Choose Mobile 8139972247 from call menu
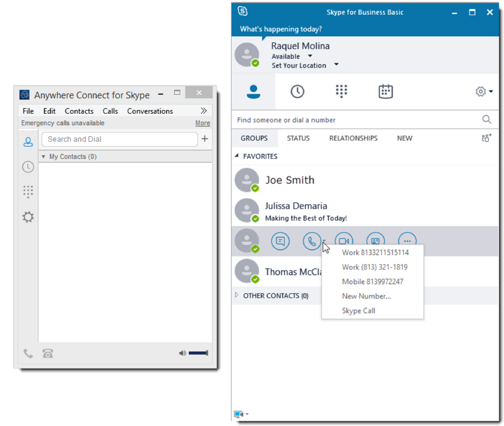This screenshot has height=426, width=504. tap(373, 281)
